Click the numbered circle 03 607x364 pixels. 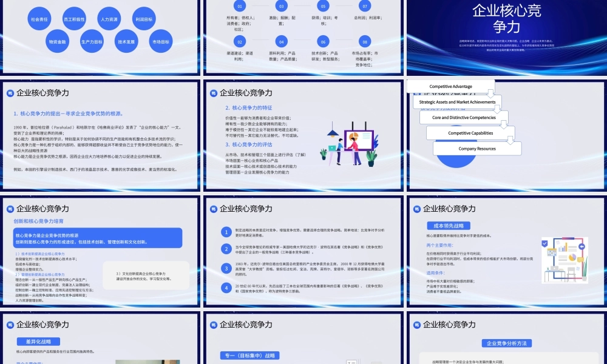point(282,6)
